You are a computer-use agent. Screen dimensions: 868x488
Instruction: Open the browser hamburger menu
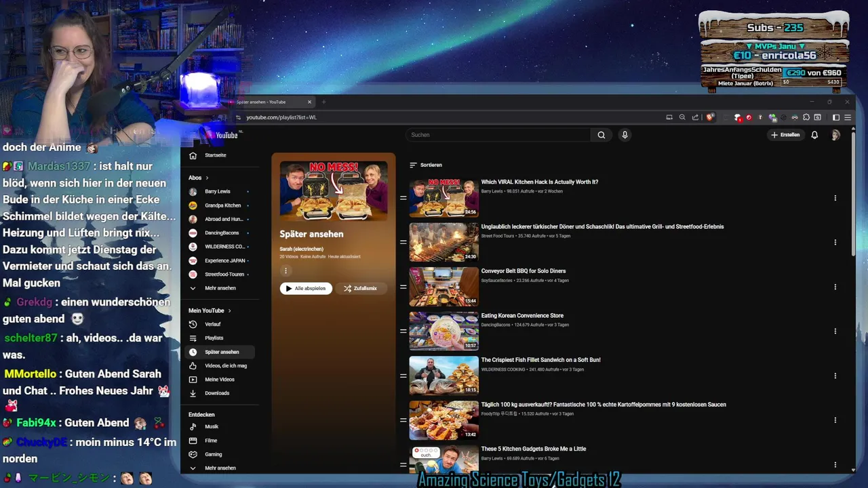847,117
